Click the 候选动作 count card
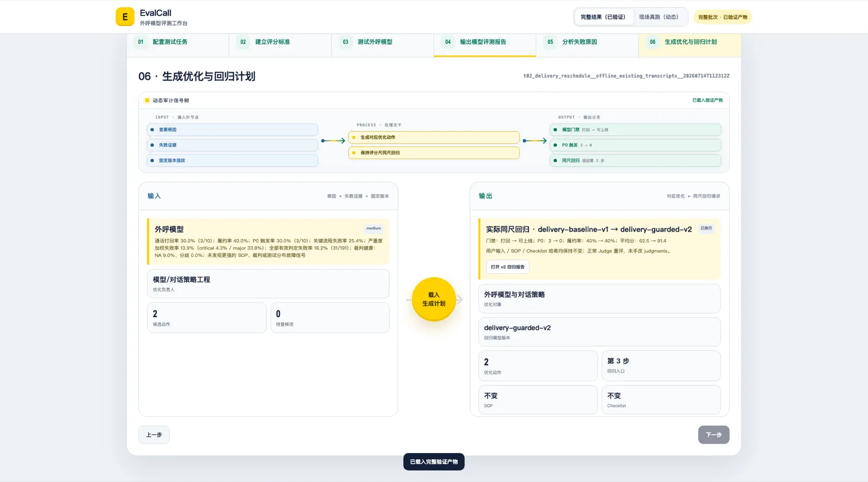The height and width of the screenshot is (482, 868). click(x=207, y=318)
